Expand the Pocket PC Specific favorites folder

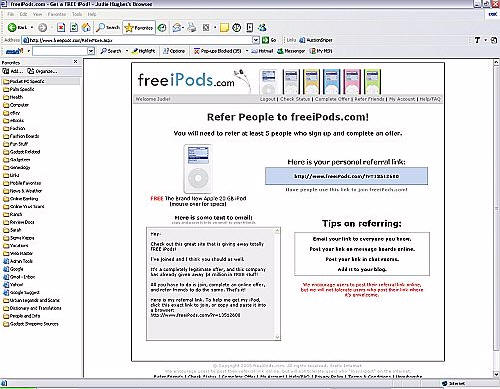click(x=23, y=81)
